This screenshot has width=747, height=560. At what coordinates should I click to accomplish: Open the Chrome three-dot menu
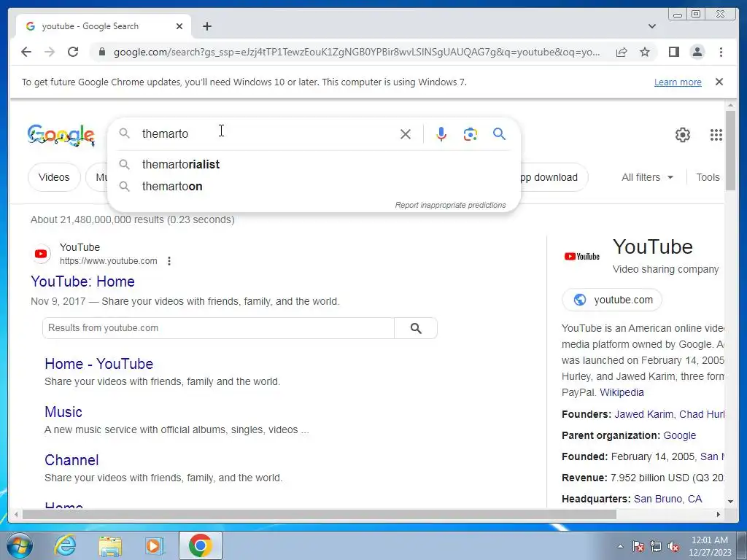point(721,52)
